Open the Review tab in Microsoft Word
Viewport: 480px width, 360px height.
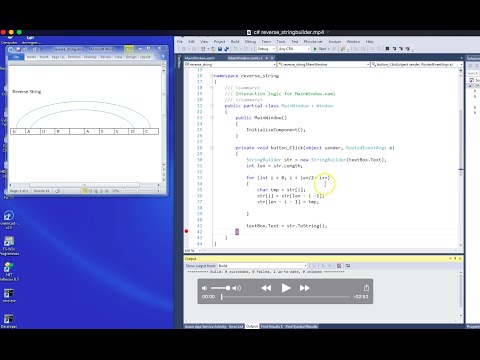click(105, 57)
